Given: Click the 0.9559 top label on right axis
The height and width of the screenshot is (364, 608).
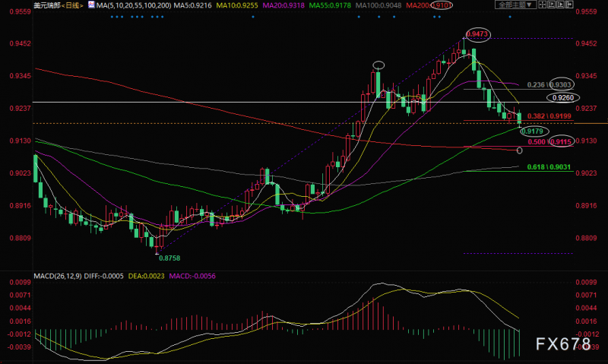Looking at the screenshot, I should [586, 11].
